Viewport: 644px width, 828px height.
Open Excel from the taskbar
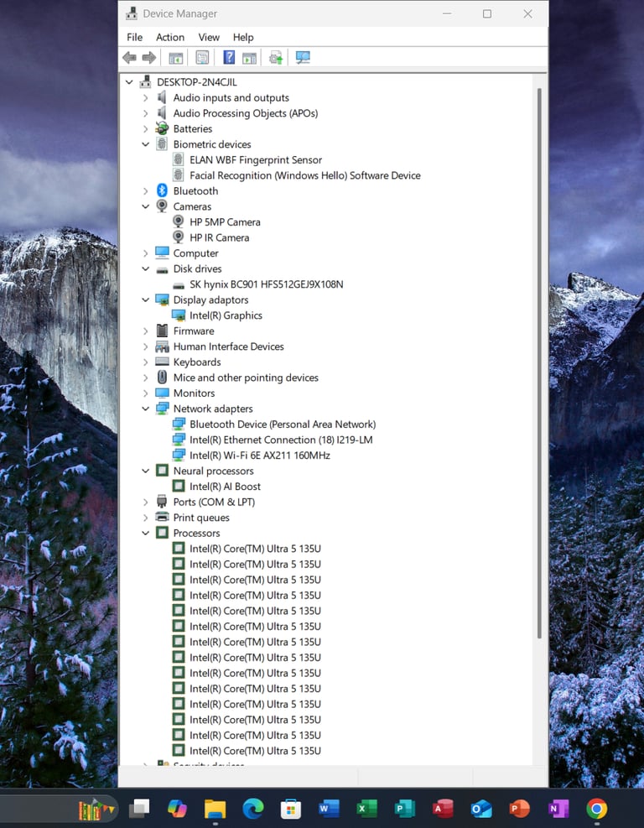coord(366,809)
